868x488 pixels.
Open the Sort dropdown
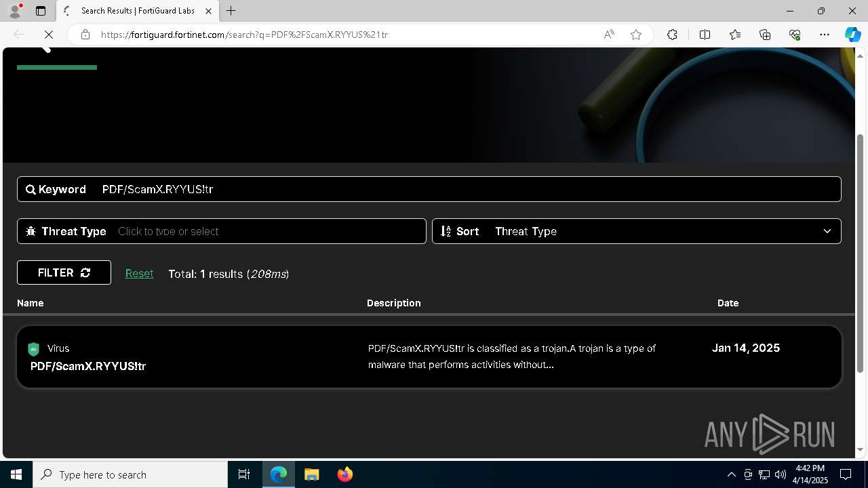click(x=637, y=231)
